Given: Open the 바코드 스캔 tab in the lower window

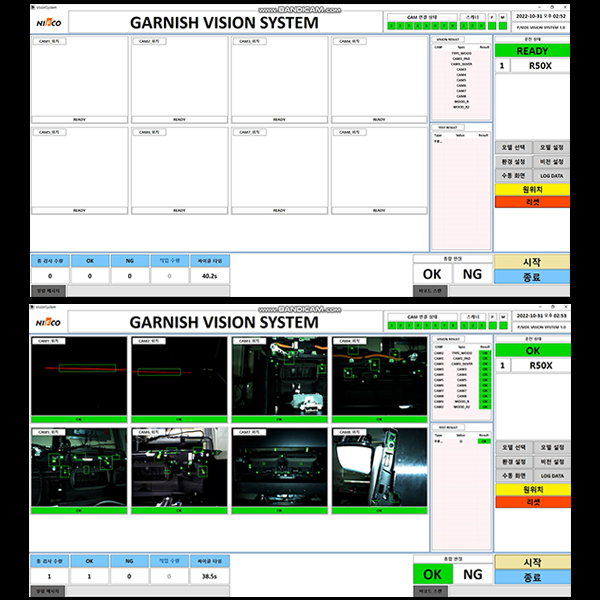Looking at the screenshot, I should 432,591.
